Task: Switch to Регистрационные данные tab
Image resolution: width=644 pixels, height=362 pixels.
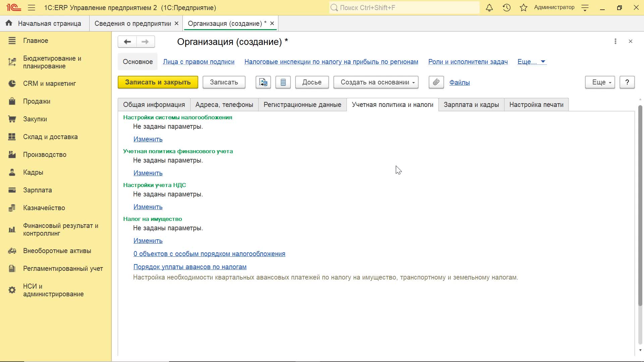Action: [x=302, y=105]
